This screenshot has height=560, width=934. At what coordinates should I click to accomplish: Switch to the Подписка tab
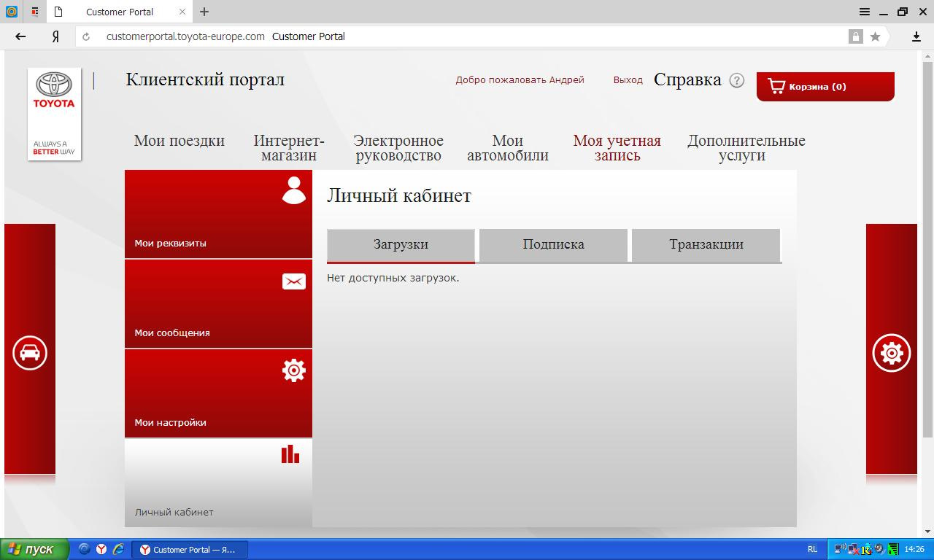coord(553,245)
